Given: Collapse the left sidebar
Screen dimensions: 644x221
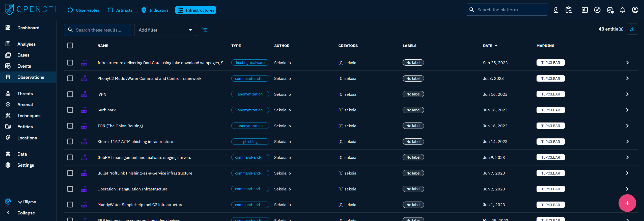Looking at the screenshot, I should tap(26, 213).
